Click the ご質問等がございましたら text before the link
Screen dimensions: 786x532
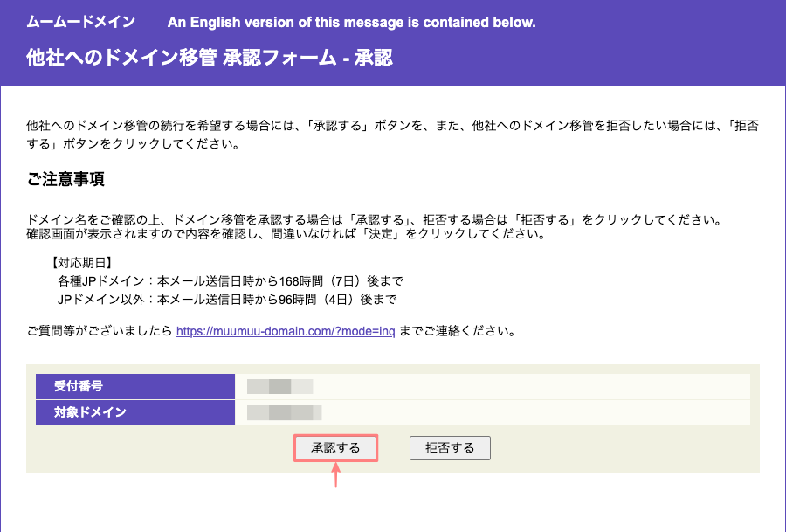click(100, 331)
